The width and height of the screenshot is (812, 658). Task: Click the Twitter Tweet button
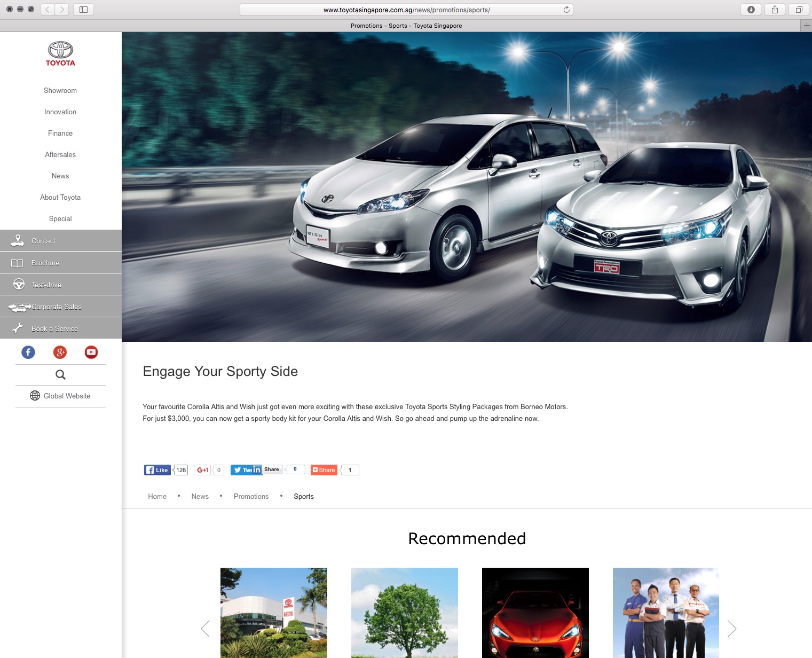(241, 470)
